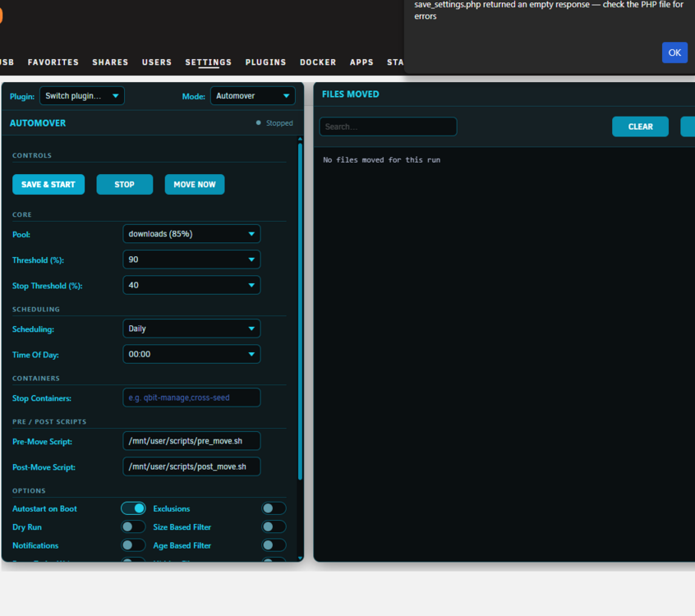
Task: Open the Pool dropdown showing downloads (85%)
Action: [x=191, y=234]
